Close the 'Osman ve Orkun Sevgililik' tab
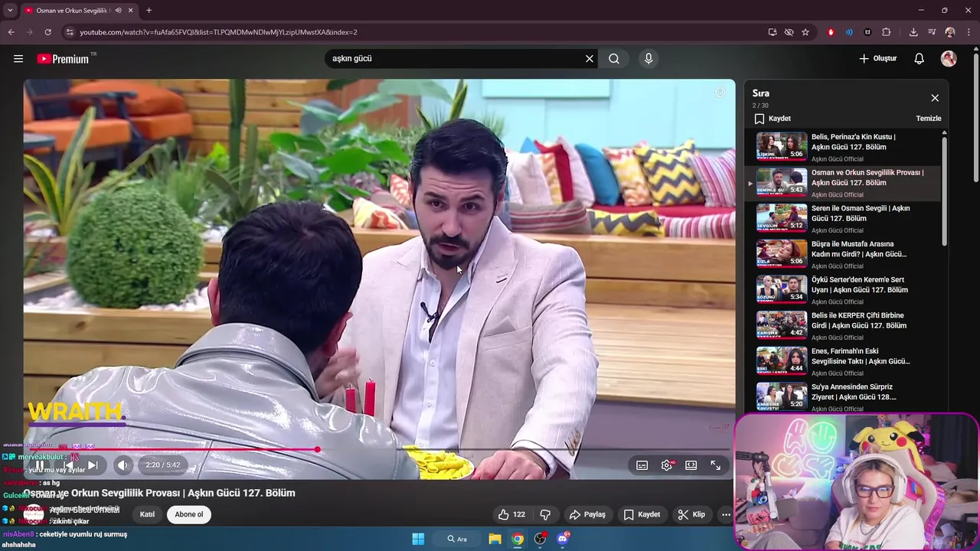The width and height of the screenshot is (980, 551). pos(130,10)
